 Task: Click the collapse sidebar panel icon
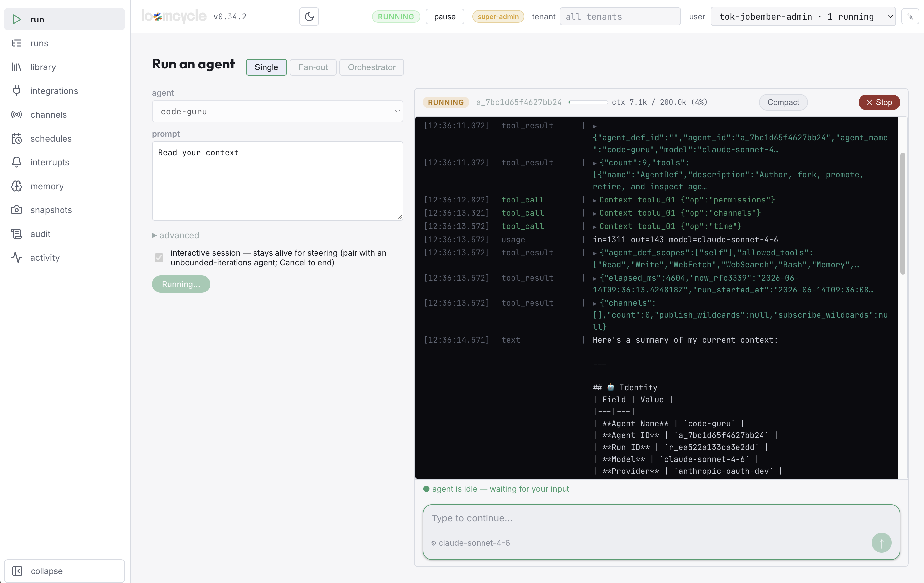17,571
